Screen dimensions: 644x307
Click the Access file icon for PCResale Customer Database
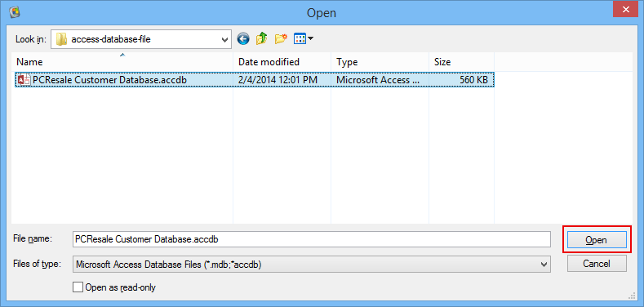point(24,80)
